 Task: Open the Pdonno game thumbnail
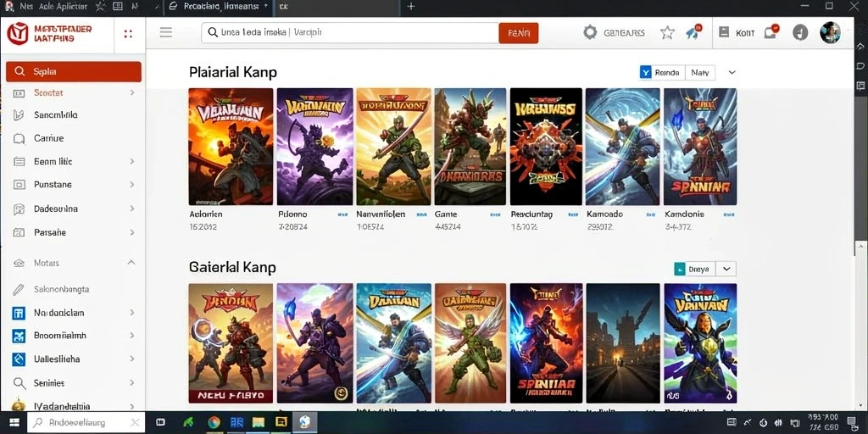pos(314,147)
